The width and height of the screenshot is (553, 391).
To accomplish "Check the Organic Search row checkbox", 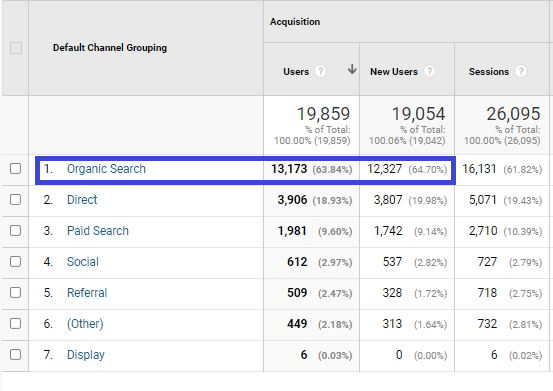I will coord(16,169).
